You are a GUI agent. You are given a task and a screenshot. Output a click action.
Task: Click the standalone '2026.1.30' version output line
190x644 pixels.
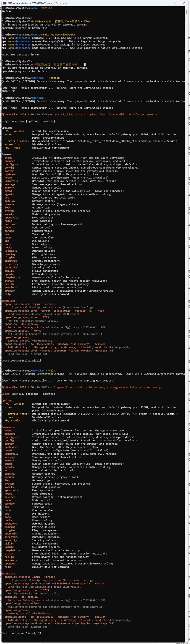[9, 91]
